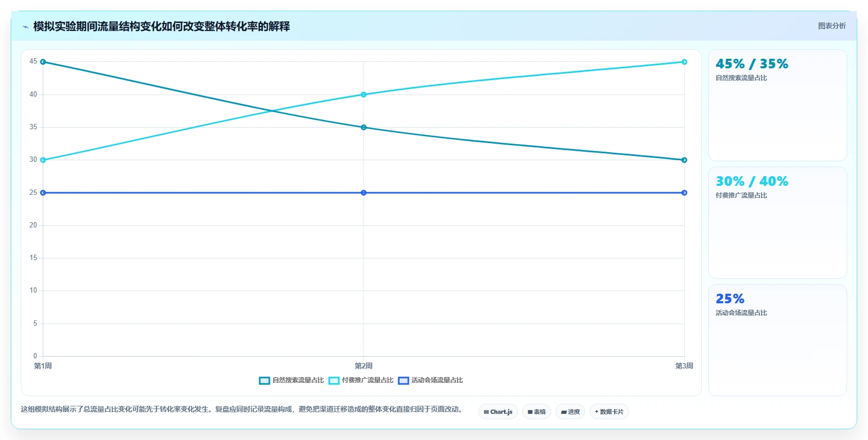Toggle the 自然搜索流量占比 legend swatch
868x440 pixels.
[265, 381]
